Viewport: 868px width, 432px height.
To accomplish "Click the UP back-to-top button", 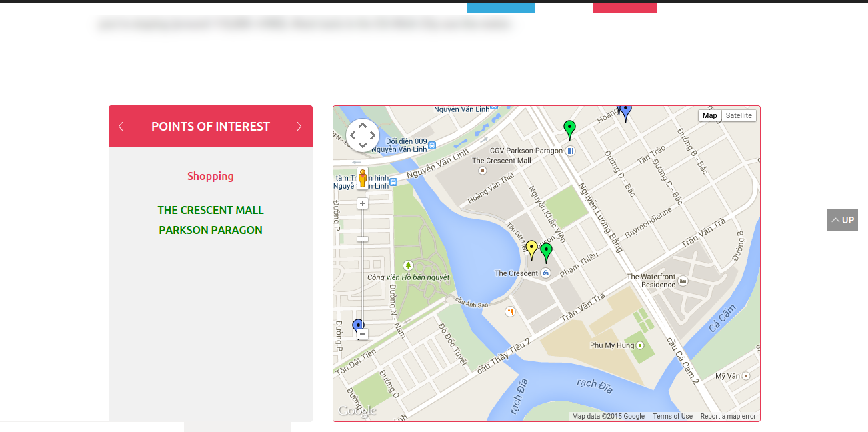I will tap(843, 220).
